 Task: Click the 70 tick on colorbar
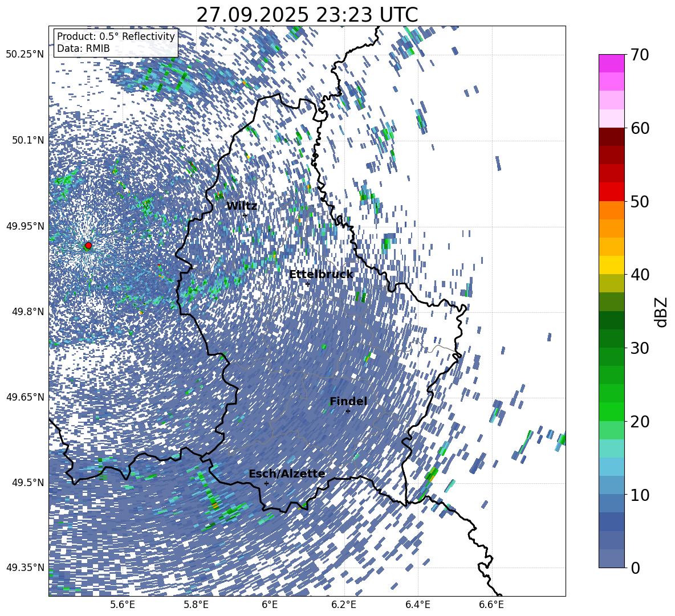click(x=640, y=55)
